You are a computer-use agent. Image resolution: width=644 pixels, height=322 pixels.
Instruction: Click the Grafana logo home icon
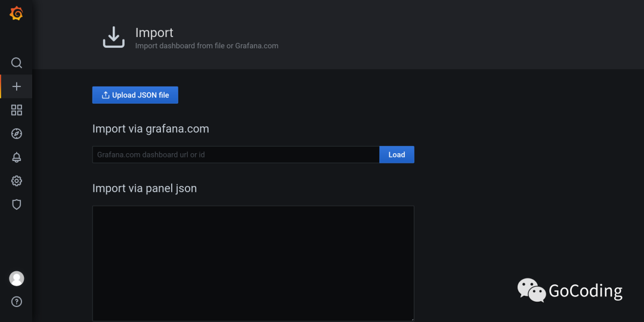(x=16, y=14)
